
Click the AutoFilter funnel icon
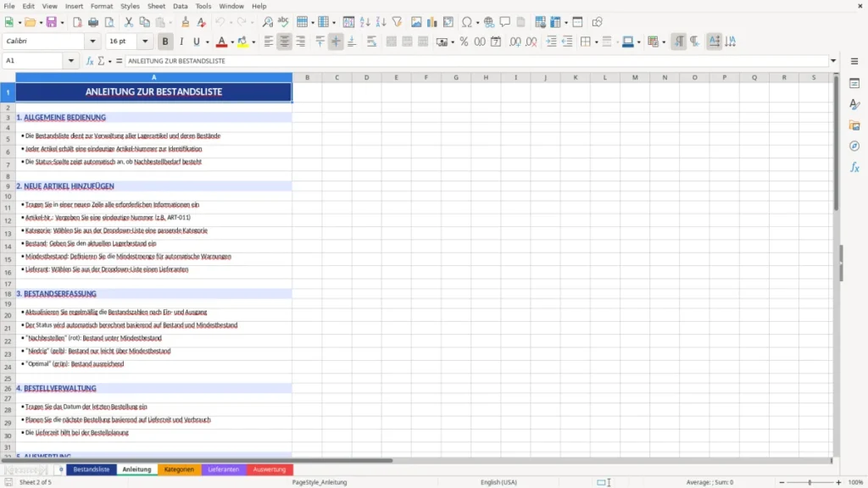[x=397, y=22]
